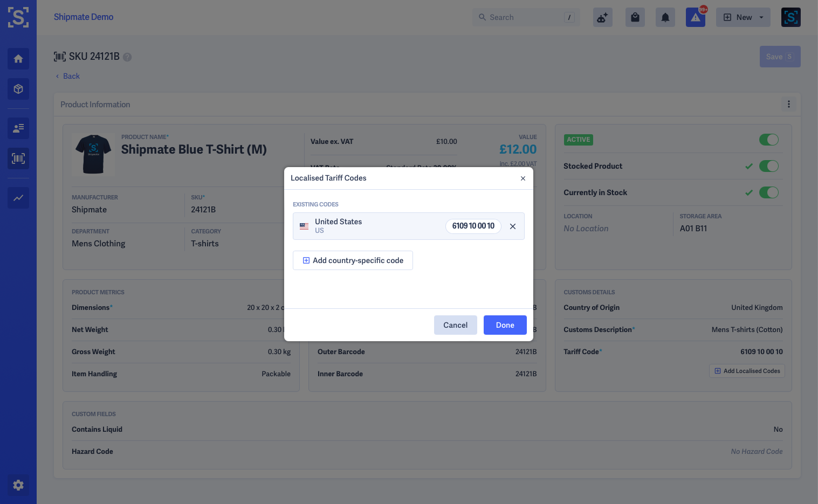Click the £12.00 value

coord(518,149)
